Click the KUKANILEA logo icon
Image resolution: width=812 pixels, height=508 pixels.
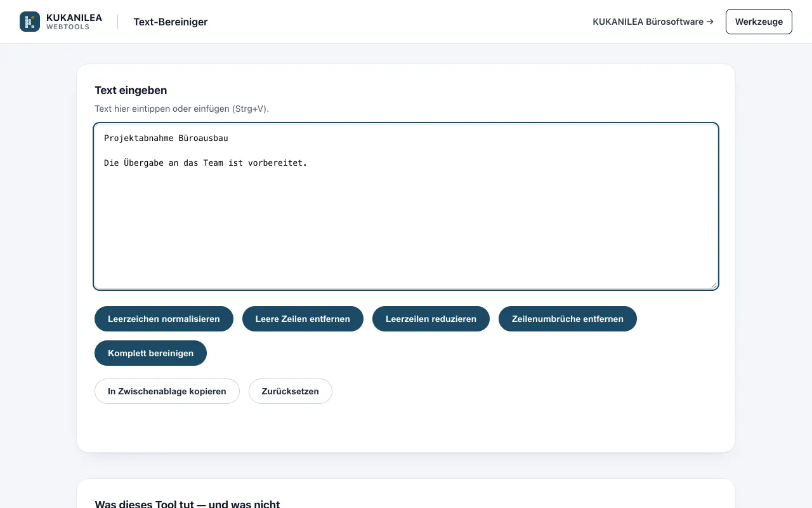30,22
